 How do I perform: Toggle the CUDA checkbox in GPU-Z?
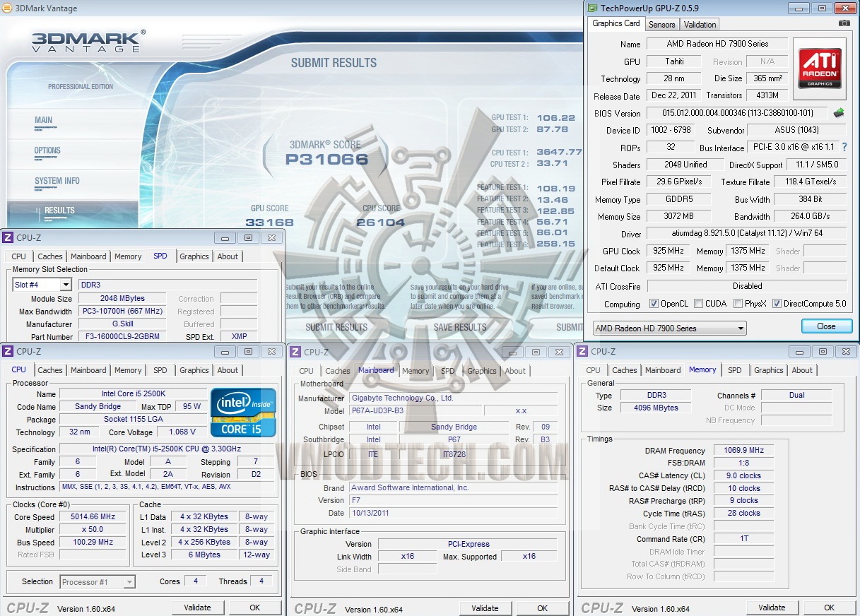[x=698, y=304]
